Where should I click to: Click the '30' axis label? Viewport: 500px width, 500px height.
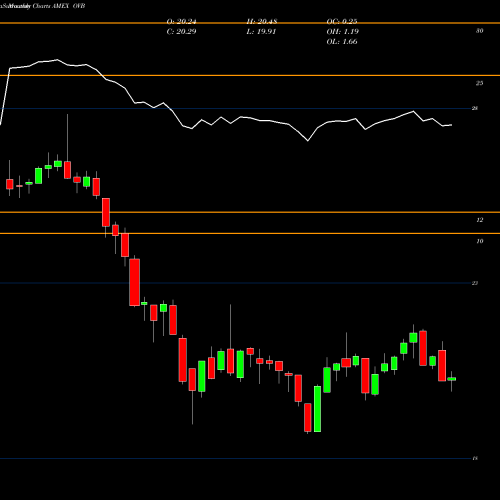click(479, 31)
